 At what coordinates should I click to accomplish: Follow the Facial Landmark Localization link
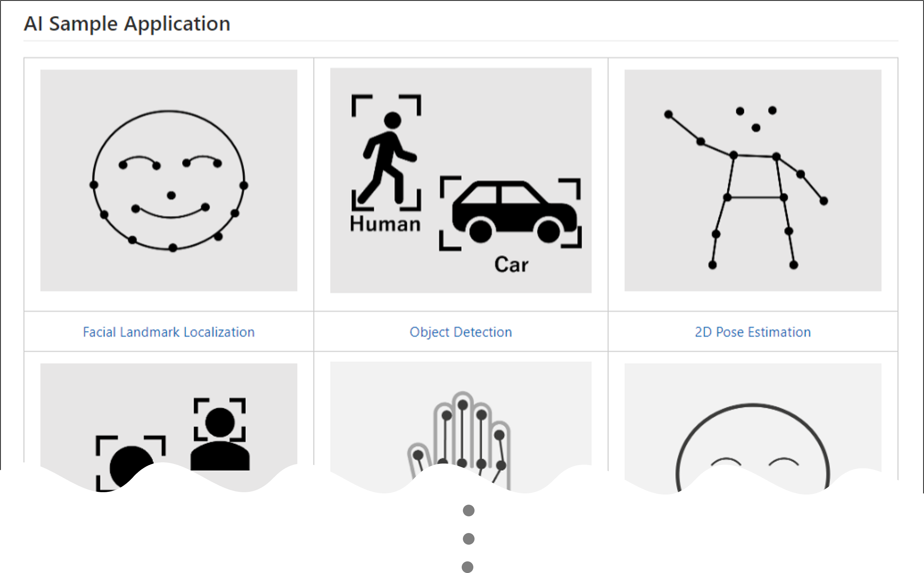[169, 332]
